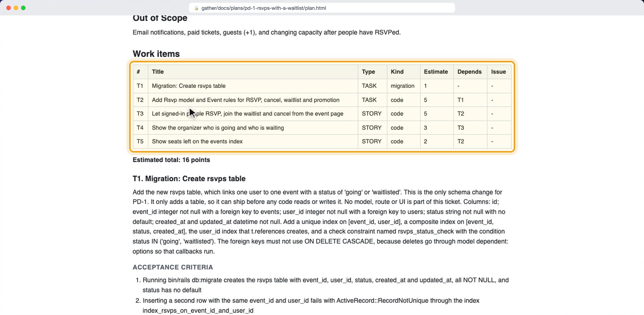Screen dimensions: 644x315
Task: Click the T3 row number cell
Action: coord(140,114)
